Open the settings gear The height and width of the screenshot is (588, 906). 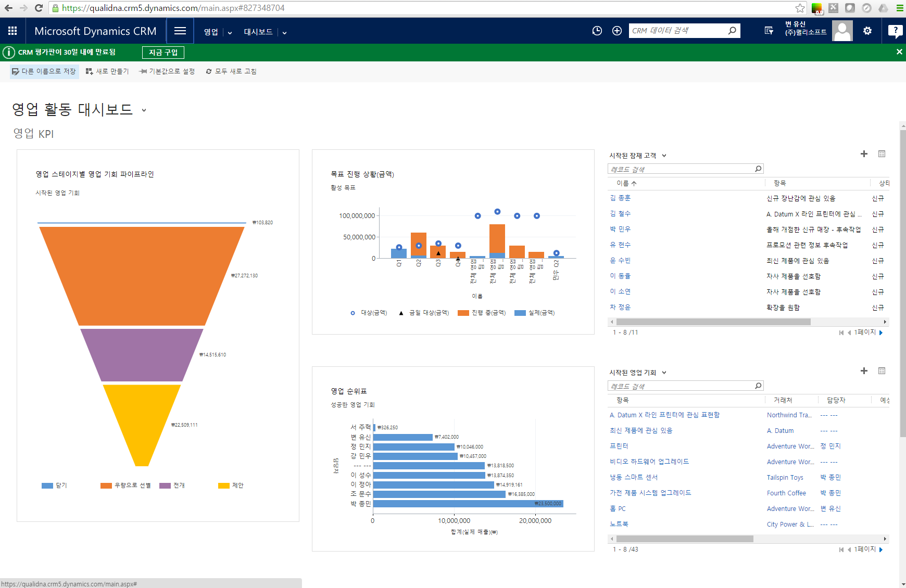867,31
